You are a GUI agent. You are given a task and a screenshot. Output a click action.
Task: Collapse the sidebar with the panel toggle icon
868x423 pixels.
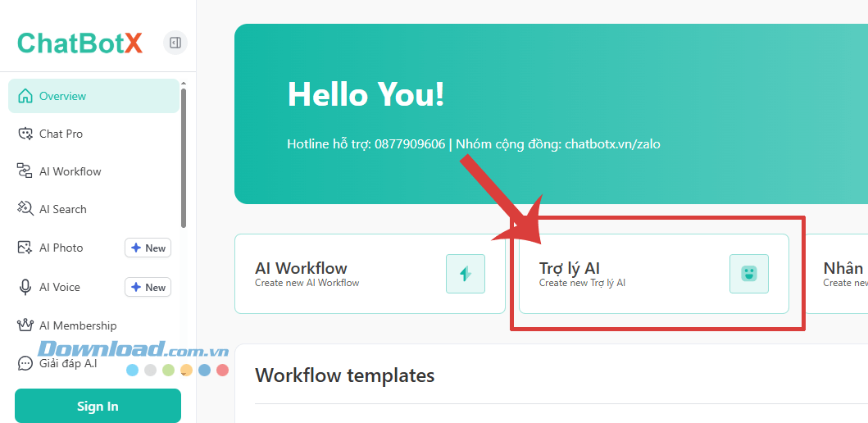tap(175, 43)
